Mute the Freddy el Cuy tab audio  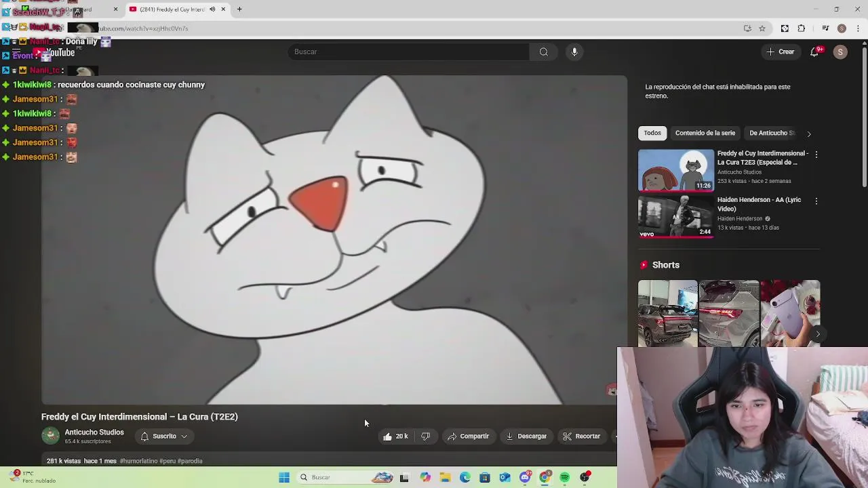[212, 9]
